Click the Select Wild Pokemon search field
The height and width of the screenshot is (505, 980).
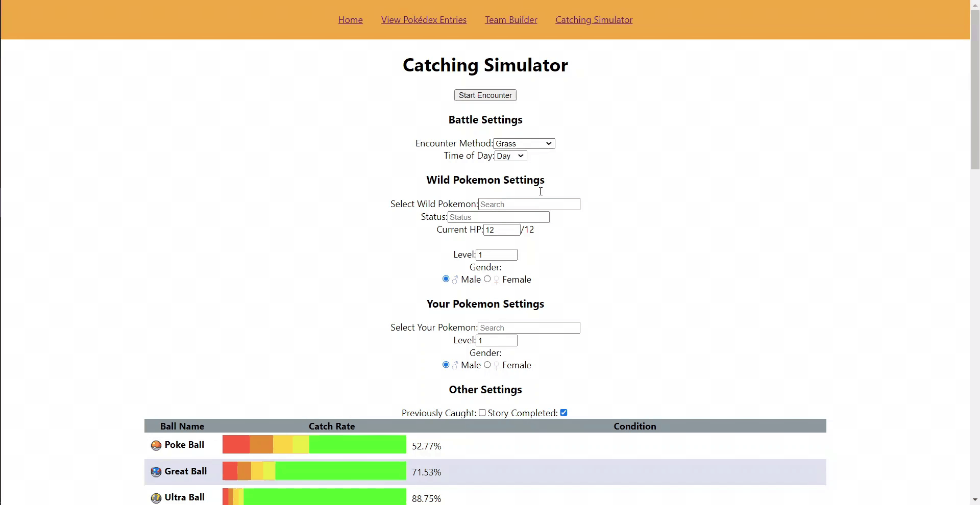[528, 204]
